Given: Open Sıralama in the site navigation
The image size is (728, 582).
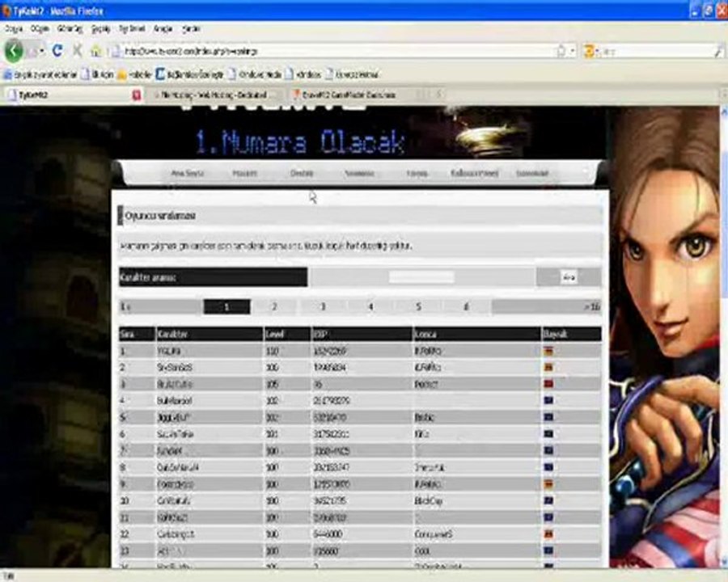Looking at the screenshot, I should 359,173.
